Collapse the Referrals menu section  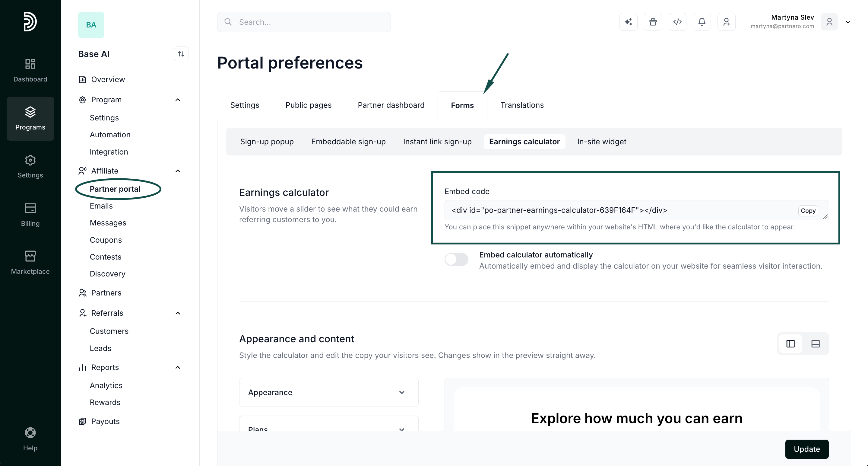(x=178, y=313)
